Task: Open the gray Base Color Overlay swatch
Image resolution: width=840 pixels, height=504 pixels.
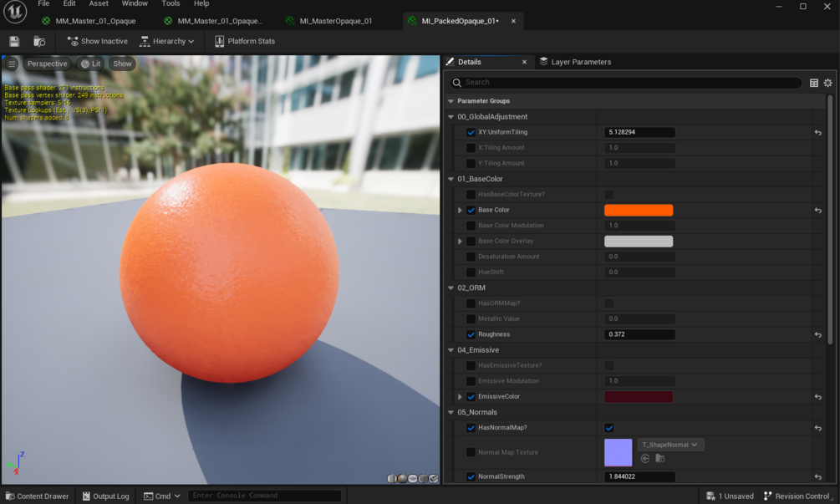Action: 639,241
